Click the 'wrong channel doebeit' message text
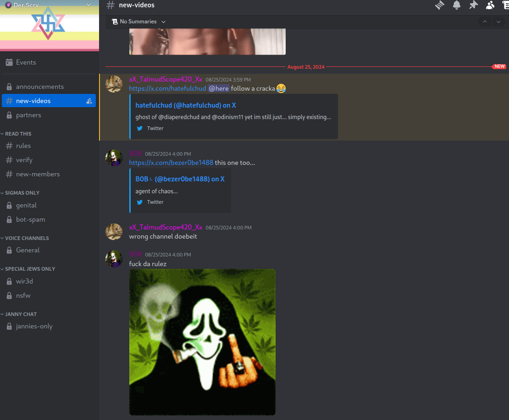This screenshot has height=420, width=509. point(163,236)
